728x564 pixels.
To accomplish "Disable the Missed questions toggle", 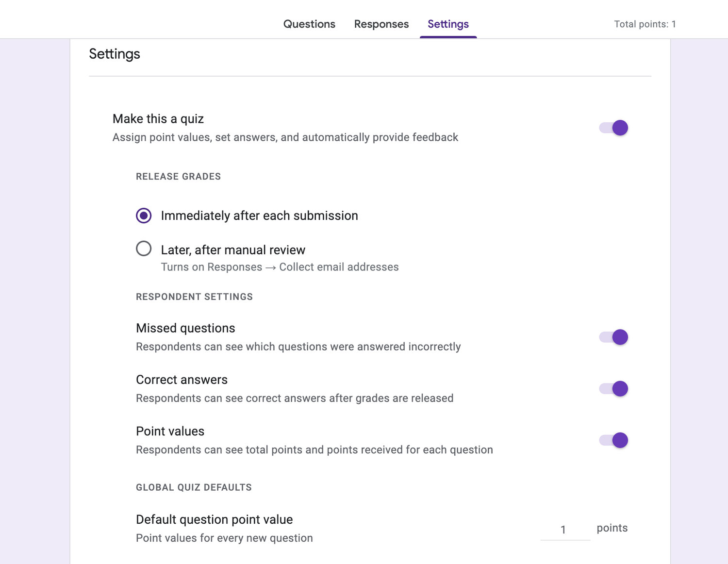I will (x=613, y=337).
